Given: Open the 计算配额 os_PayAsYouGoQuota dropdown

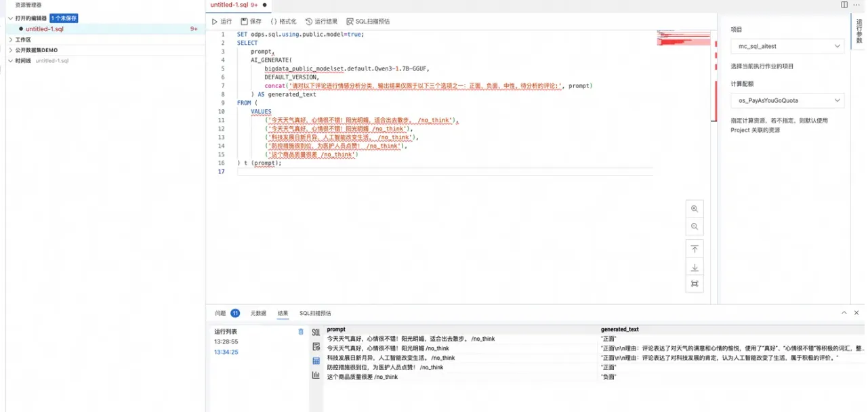Looking at the screenshot, I should coord(787,100).
